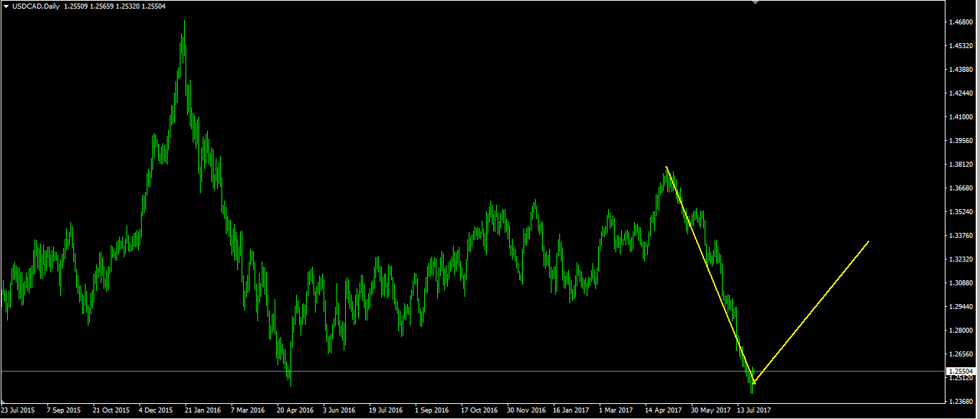
Task: Click the gray chart shift marker at top
Action: point(754,2)
